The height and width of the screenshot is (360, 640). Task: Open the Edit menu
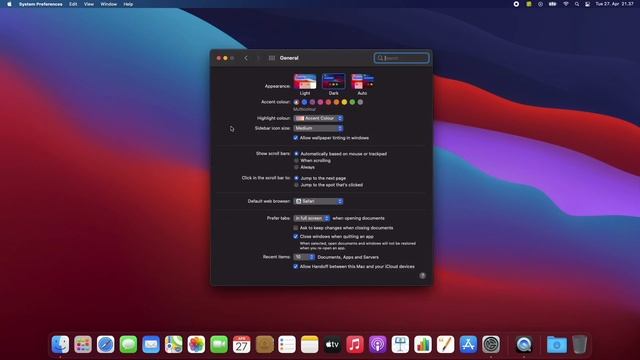point(73,4)
